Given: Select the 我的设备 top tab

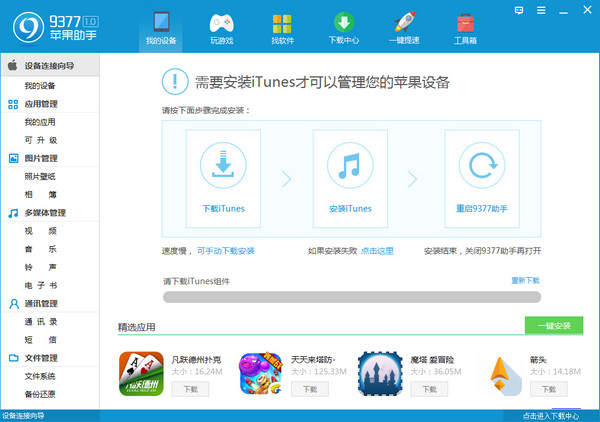Looking at the screenshot, I should (x=161, y=27).
